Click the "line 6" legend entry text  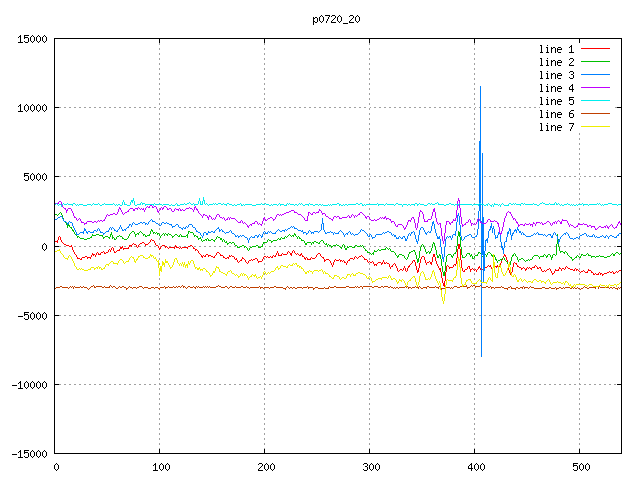[x=557, y=114]
